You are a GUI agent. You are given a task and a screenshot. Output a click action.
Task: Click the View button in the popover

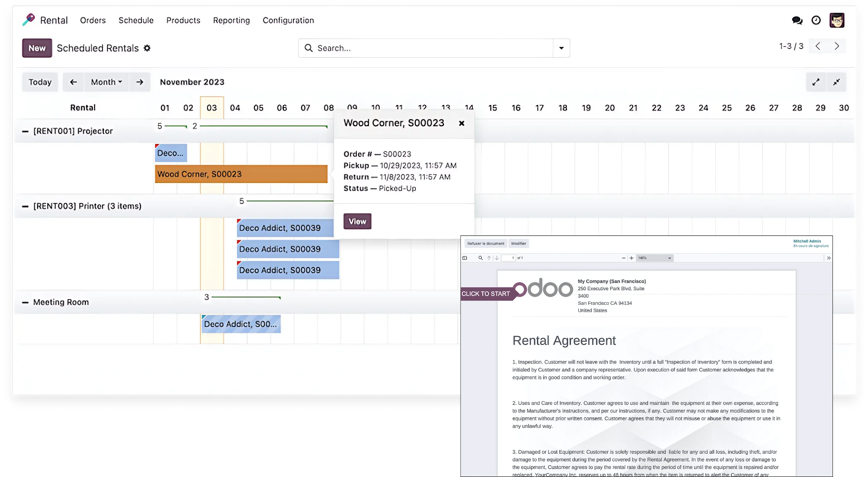(357, 221)
